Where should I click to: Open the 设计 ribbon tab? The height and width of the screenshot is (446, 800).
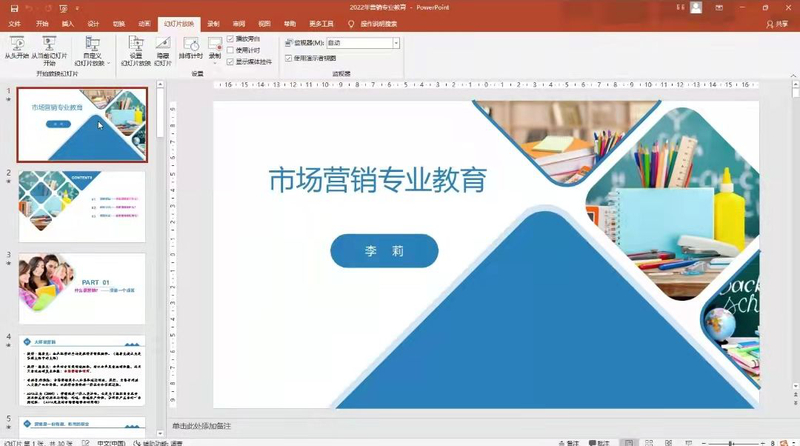pyautogui.click(x=93, y=24)
